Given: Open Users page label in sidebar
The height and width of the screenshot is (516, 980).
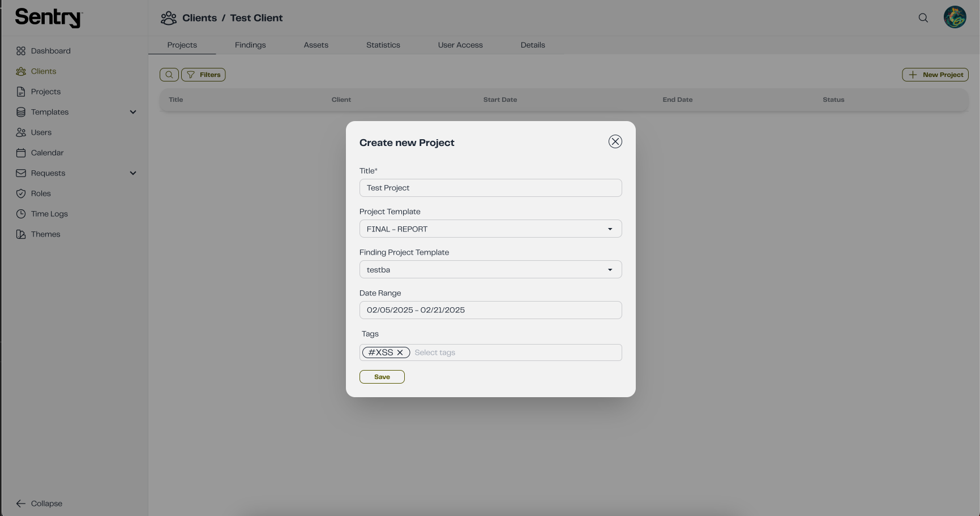Looking at the screenshot, I should tap(41, 132).
